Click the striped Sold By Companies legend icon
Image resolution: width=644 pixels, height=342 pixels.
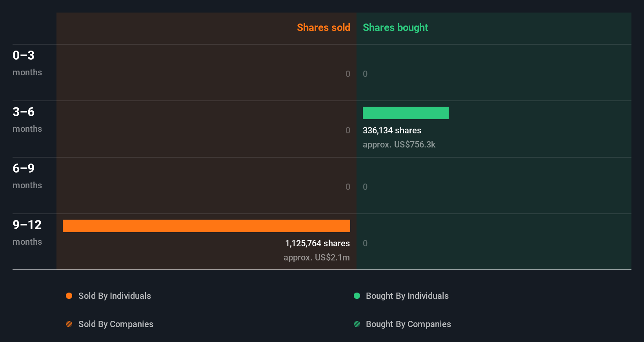click(x=69, y=324)
